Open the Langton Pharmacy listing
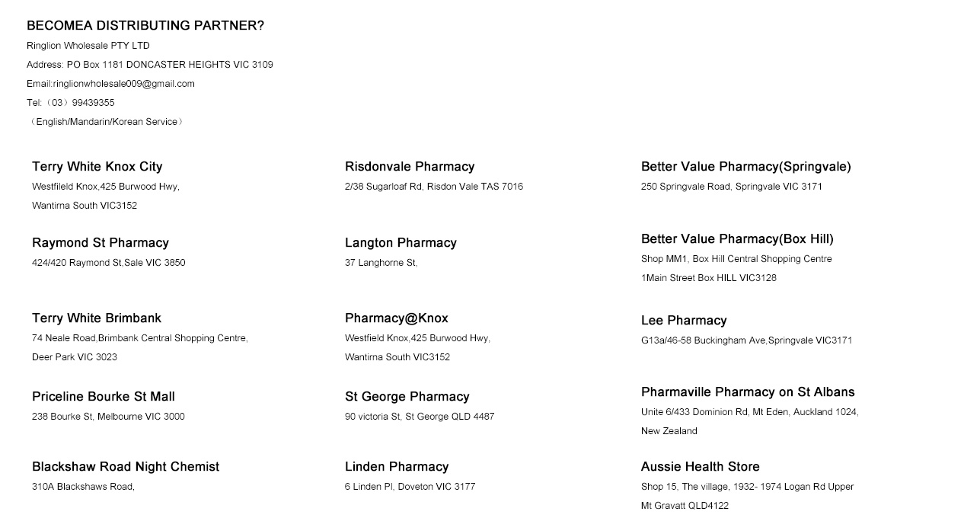The height and width of the screenshot is (521, 980). [x=401, y=243]
